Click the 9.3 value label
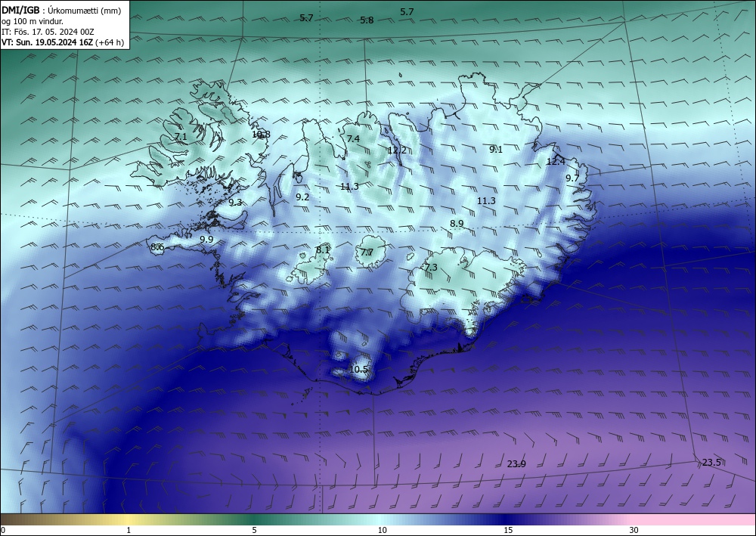This screenshot has height=536, width=756. 235,203
